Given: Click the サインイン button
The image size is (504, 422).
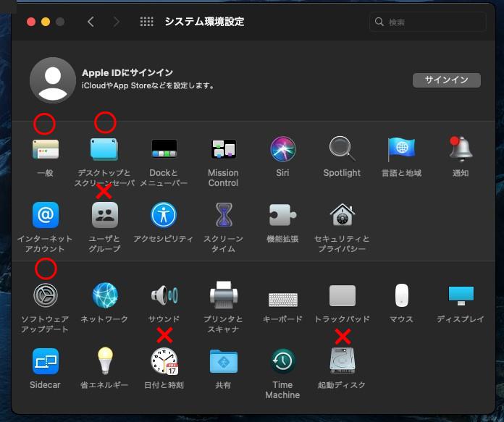Looking at the screenshot, I should (447, 80).
